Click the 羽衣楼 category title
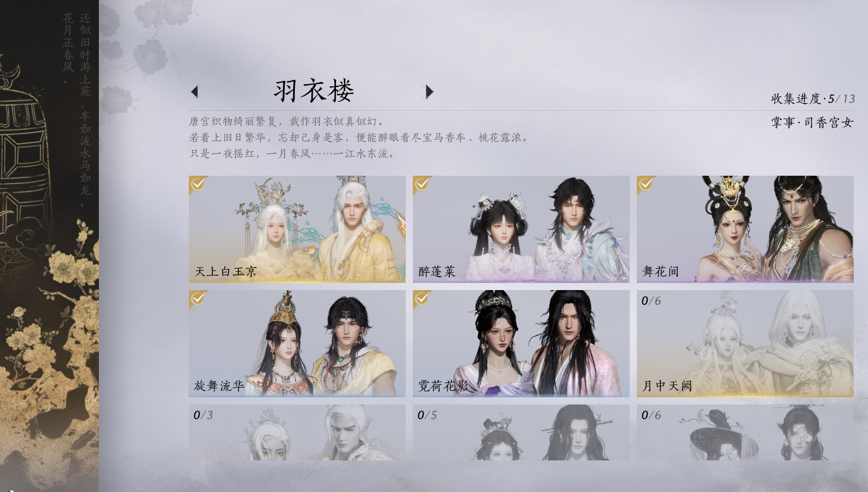Viewport: 868px width, 492px height. (314, 91)
